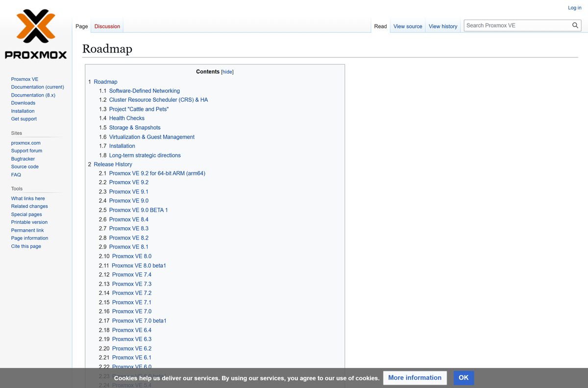Click the Proxmox logo

click(36, 34)
